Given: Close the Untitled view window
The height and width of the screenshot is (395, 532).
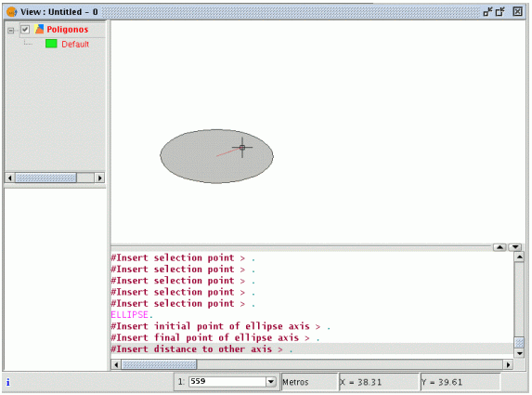Looking at the screenshot, I should tap(517, 12).
